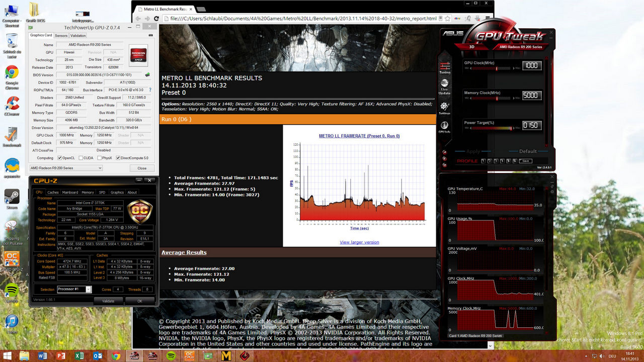
Task: Open the GPU Info icon
Action: [x=445, y=127]
